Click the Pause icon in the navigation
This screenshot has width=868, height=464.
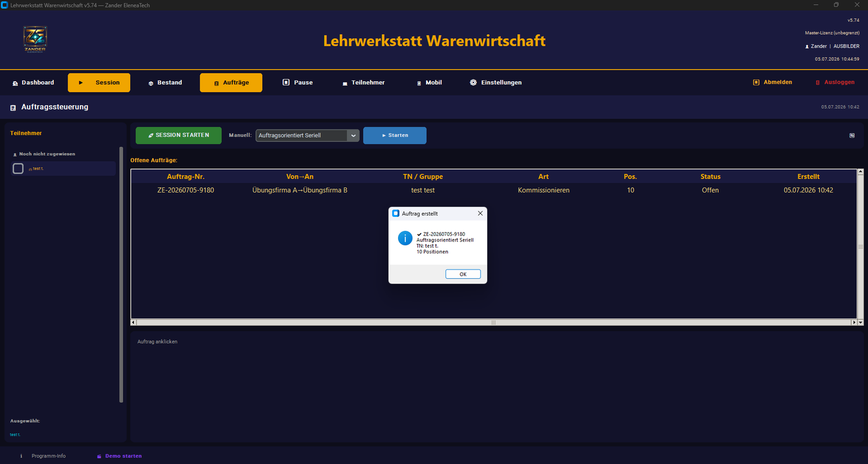pyautogui.click(x=286, y=82)
